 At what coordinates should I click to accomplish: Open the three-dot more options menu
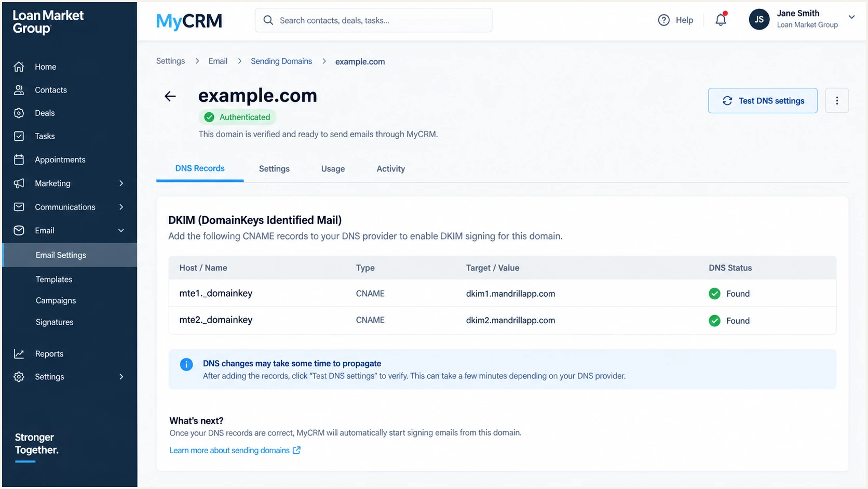836,100
